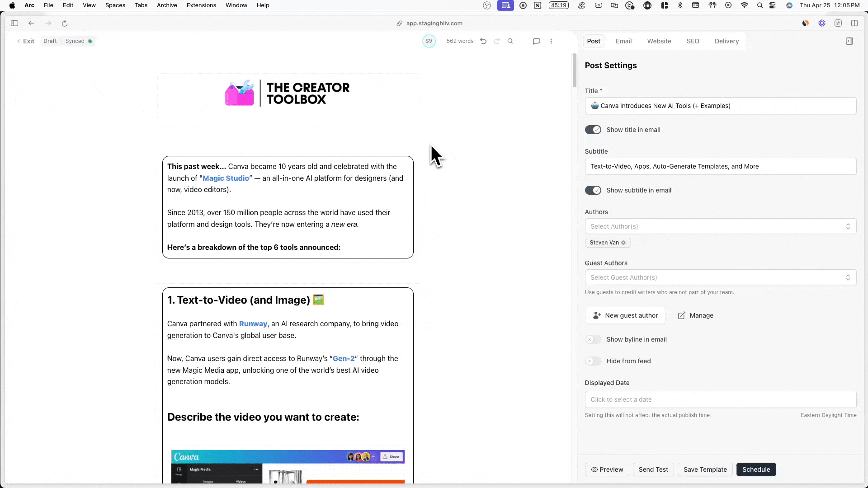
Task: Switch to the Email tab
Action: click(623, 41)
